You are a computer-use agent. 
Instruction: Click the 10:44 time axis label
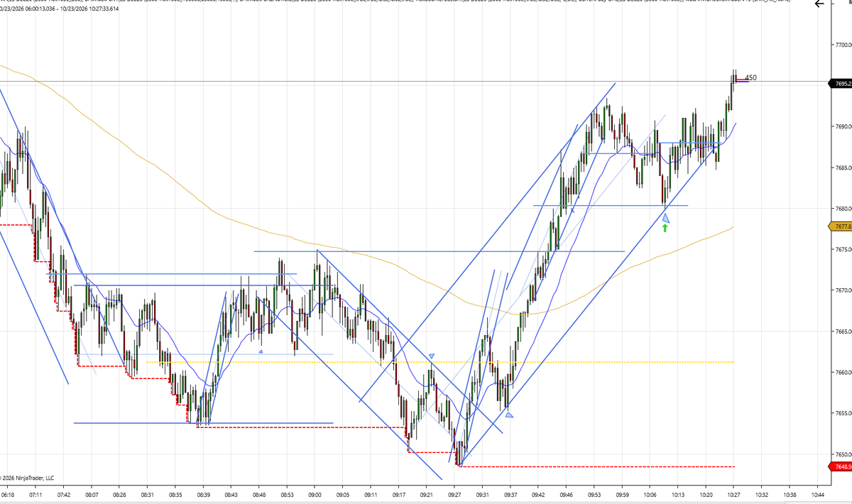(x=817, y=494)
